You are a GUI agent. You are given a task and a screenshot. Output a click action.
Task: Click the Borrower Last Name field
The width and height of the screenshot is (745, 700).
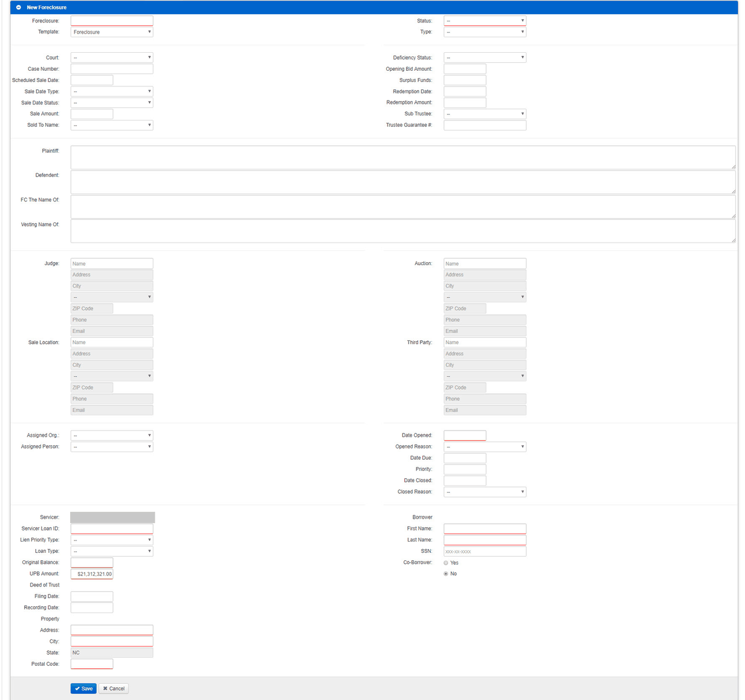485,540
